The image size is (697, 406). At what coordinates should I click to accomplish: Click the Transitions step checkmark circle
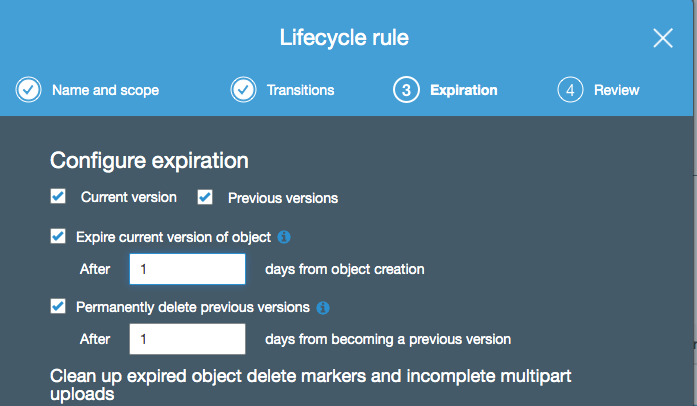coord(243,90)
